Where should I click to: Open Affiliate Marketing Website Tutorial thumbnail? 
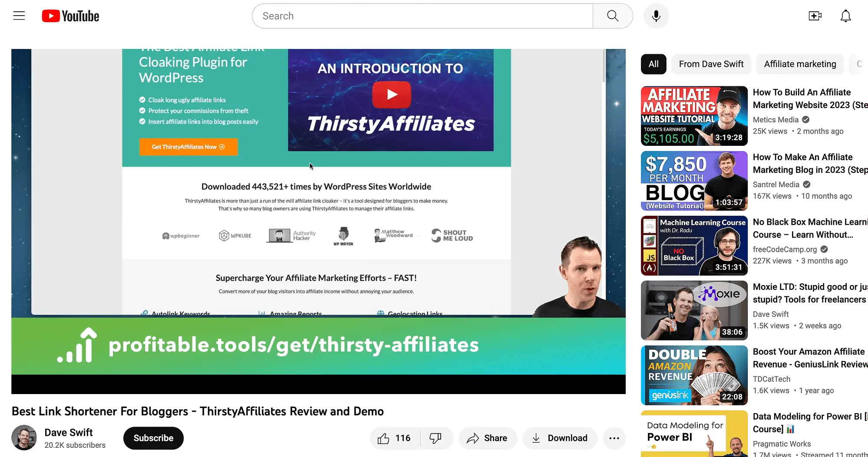click(x=694, y=116)
